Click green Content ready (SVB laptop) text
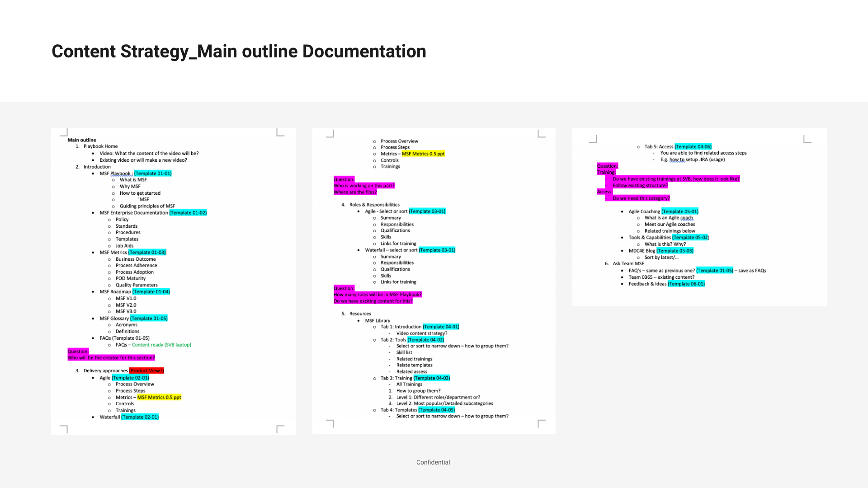Image resolution: width=868 pixels, height=488 pixels. (x=161, y=345)
